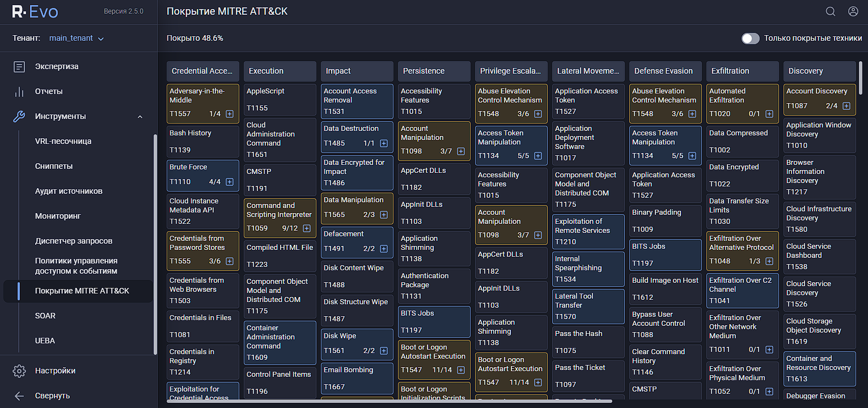Click the Отчеты bar chart icon

click(19, 92)
